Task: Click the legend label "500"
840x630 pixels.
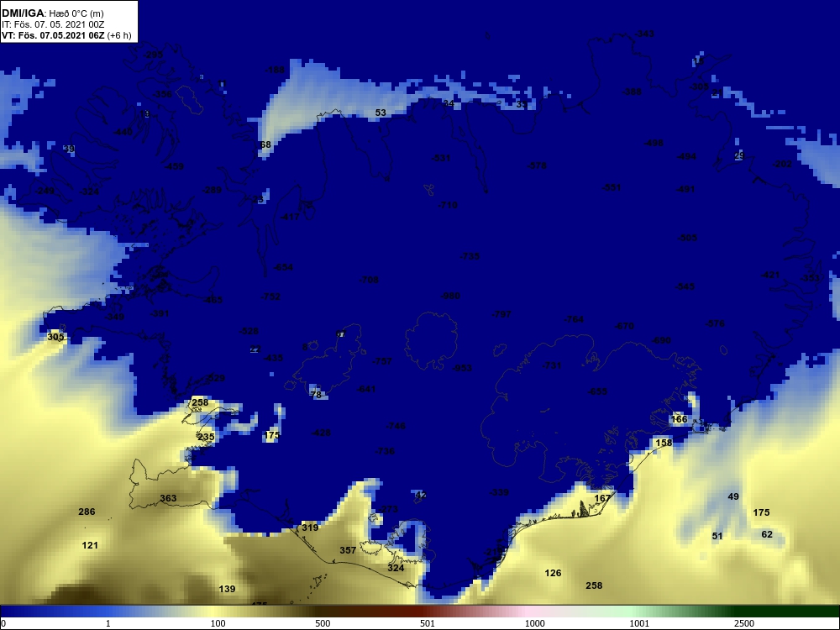Action: (323, 623)
